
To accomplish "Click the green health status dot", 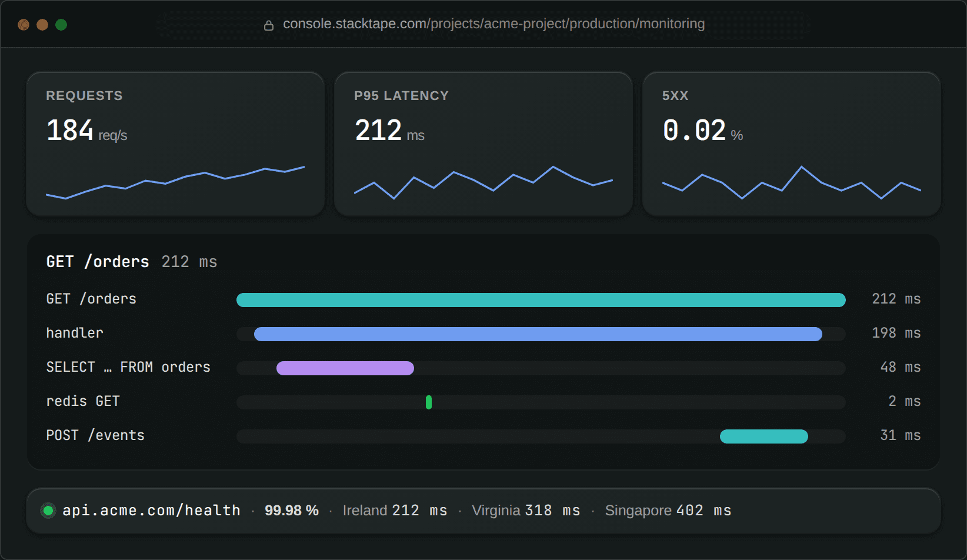I will [48, 511].
